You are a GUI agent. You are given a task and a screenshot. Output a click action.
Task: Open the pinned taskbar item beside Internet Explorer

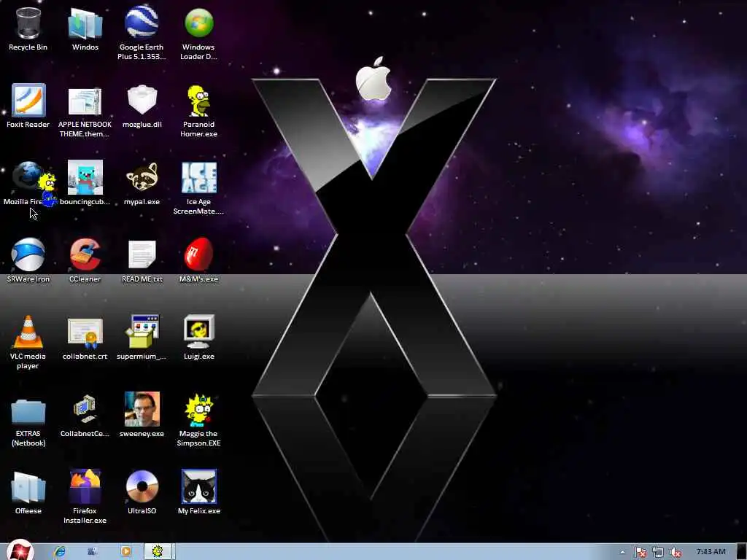click(93, 551)
